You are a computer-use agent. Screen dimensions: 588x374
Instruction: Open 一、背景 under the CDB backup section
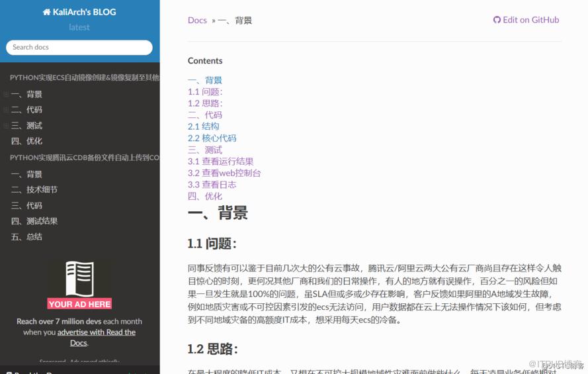point(26,174)
